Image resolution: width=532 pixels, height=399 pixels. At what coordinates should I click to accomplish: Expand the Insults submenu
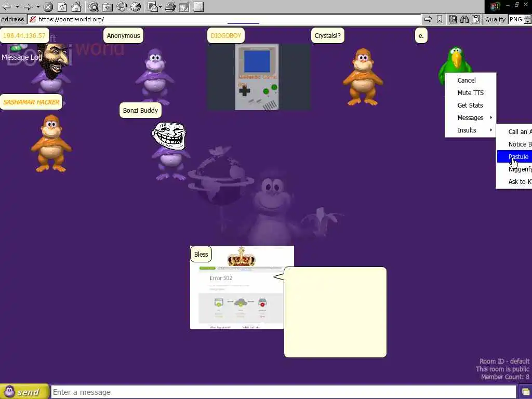click(471, 130)
